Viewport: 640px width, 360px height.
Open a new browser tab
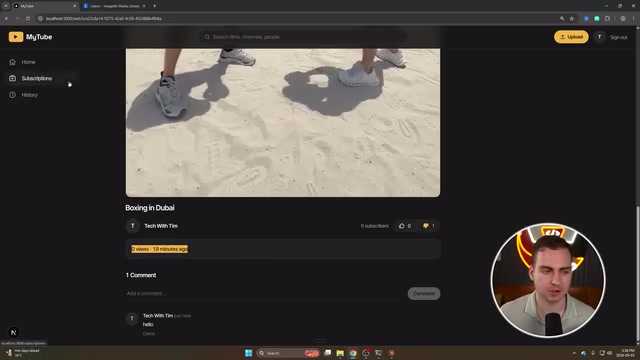pos(154,6)
